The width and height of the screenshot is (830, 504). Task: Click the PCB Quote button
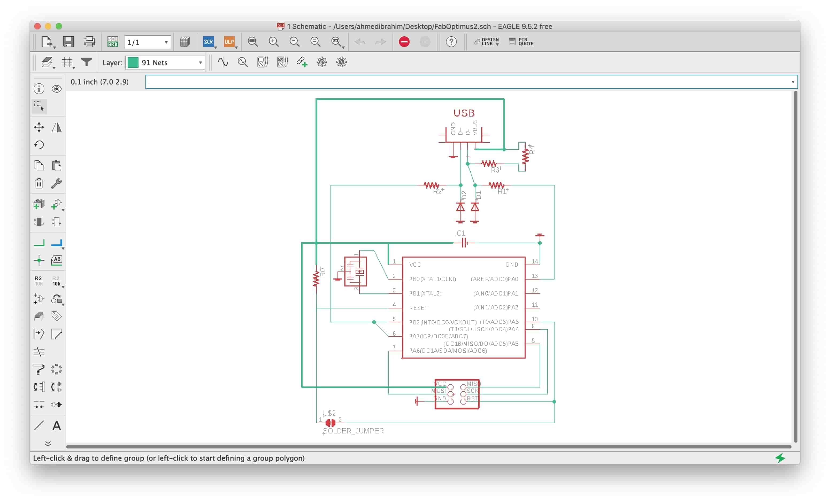click(x=521, y=42)
